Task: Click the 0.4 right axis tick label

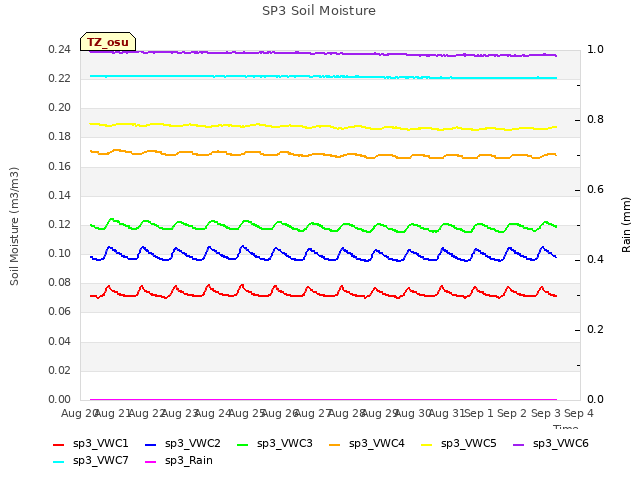Action: point(595,260)
